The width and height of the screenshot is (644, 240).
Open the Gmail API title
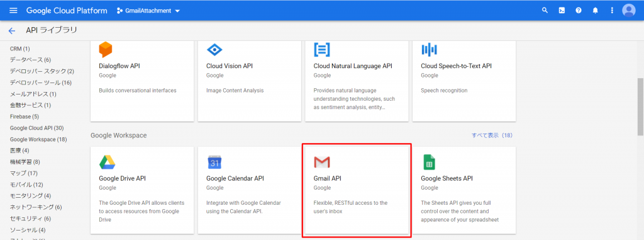pyautogui.click(x=327, y=179)
